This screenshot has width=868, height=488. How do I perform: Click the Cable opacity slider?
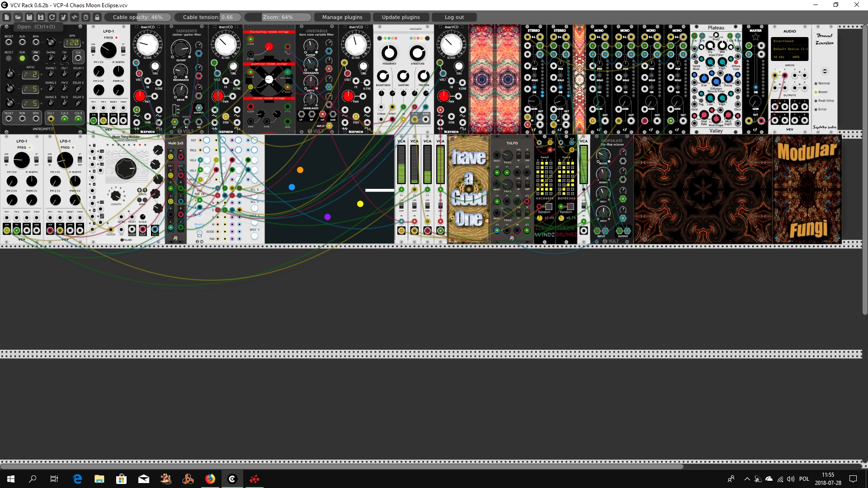(138, 17)
